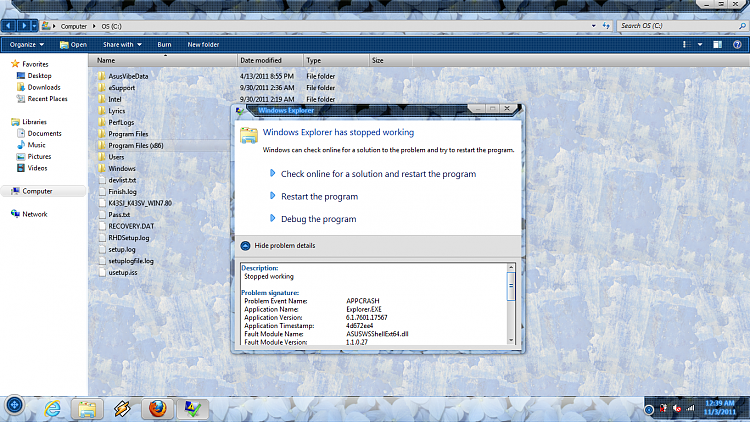
Task: Select the usetup.iss file
Action: coord(118,273)
